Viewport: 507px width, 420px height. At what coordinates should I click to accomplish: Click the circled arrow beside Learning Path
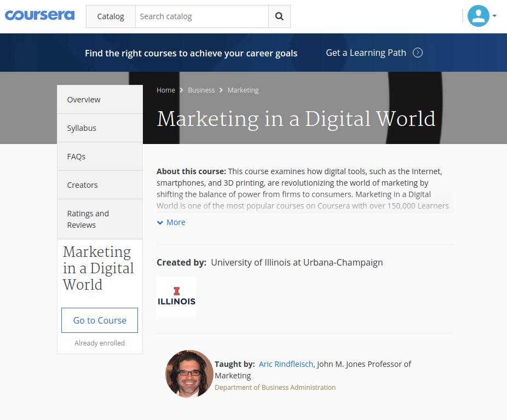click(418, 53)
